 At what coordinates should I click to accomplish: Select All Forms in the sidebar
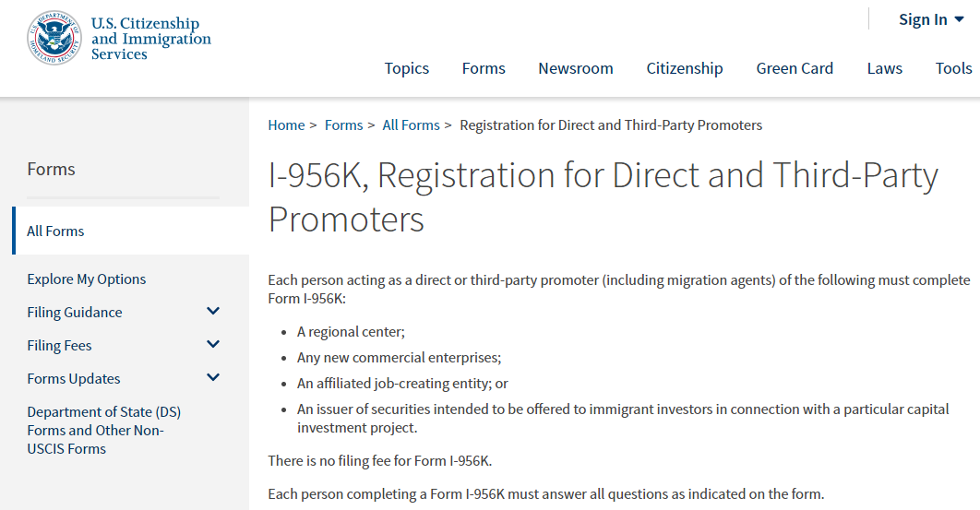coord(55,231)
